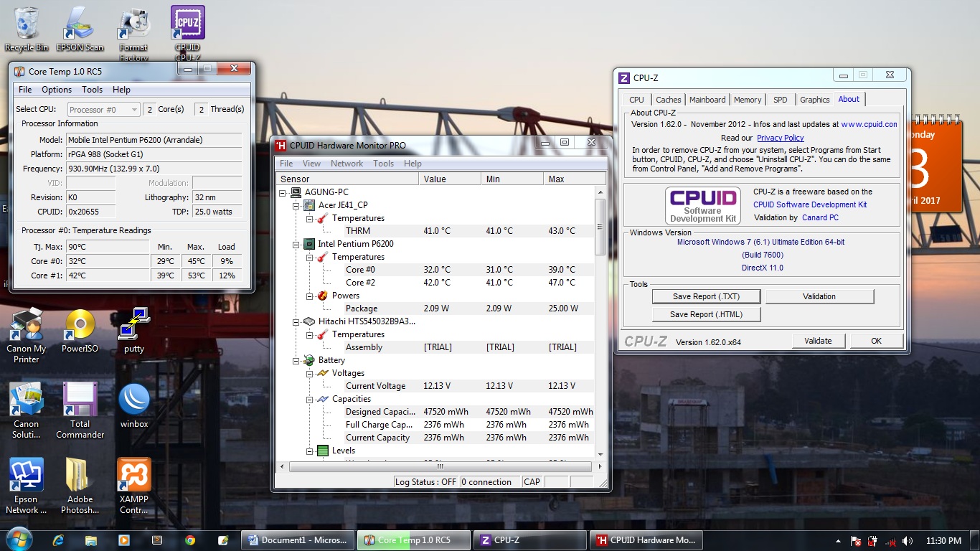Select the putty desktop shortcut

[134, 331]
